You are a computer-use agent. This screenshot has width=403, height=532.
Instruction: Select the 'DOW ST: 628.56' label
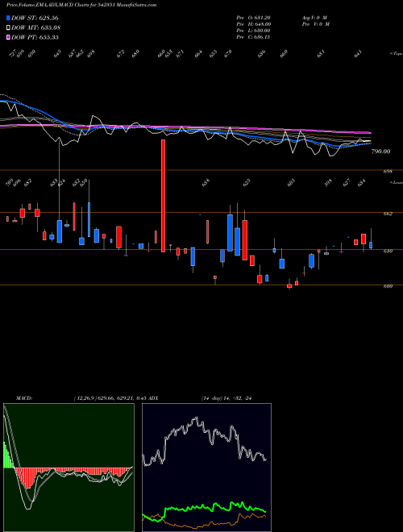[x=35, y=18]
